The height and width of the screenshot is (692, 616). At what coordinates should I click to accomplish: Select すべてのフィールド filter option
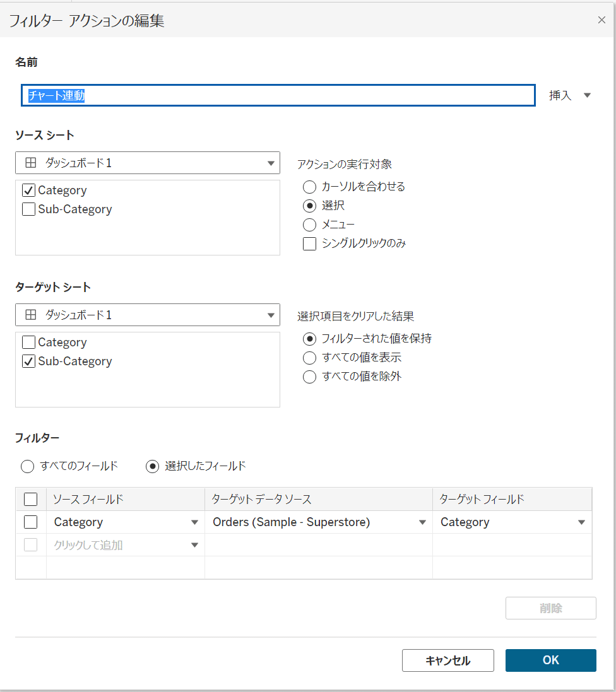[x=27, y=466]
